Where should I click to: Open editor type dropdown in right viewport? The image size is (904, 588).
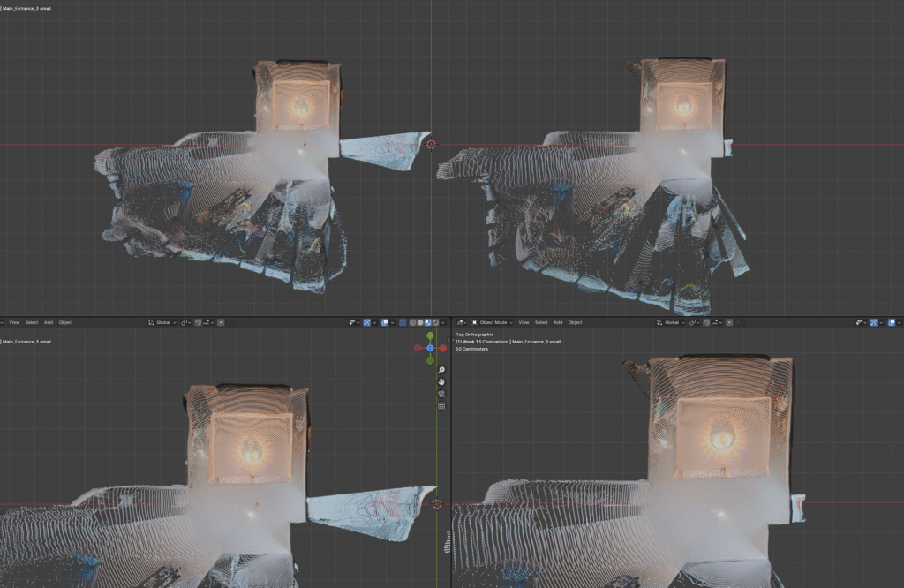[461, 322]
